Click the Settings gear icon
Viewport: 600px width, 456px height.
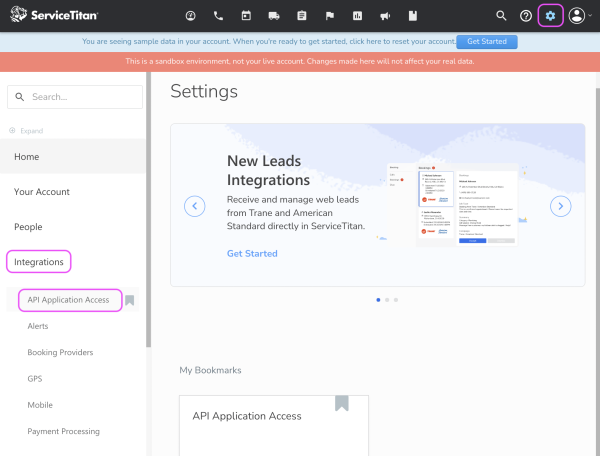[x=550, y=16]
